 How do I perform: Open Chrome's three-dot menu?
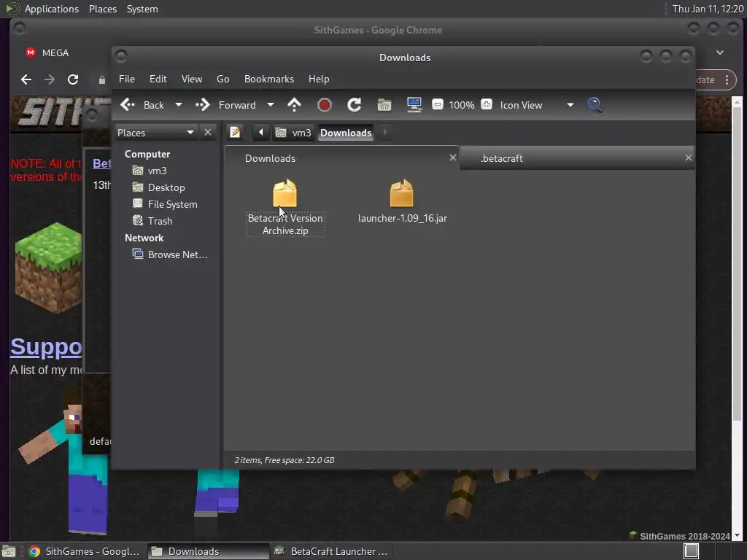tap(727, 79)
